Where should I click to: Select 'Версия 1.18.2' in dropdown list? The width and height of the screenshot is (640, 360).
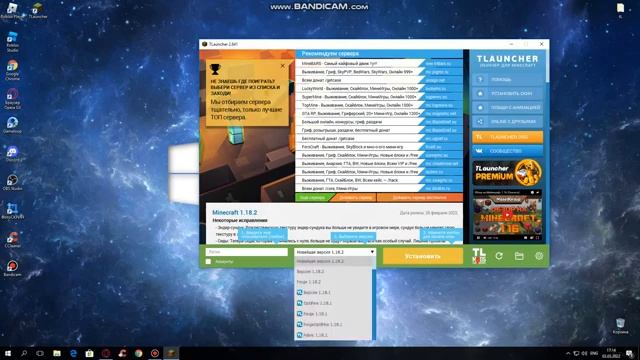click(x=333, y=271)
